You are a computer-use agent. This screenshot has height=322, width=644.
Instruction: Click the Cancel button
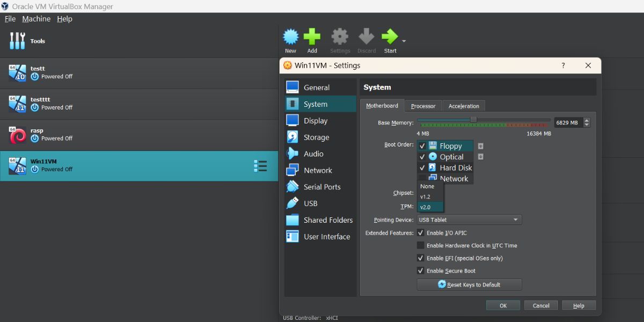point(540,305)
